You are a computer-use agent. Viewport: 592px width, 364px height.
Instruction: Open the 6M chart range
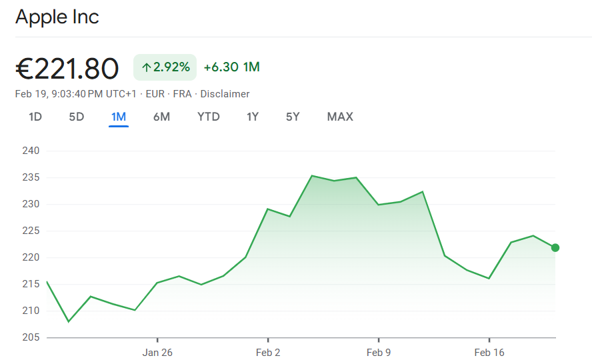(161, 117)
